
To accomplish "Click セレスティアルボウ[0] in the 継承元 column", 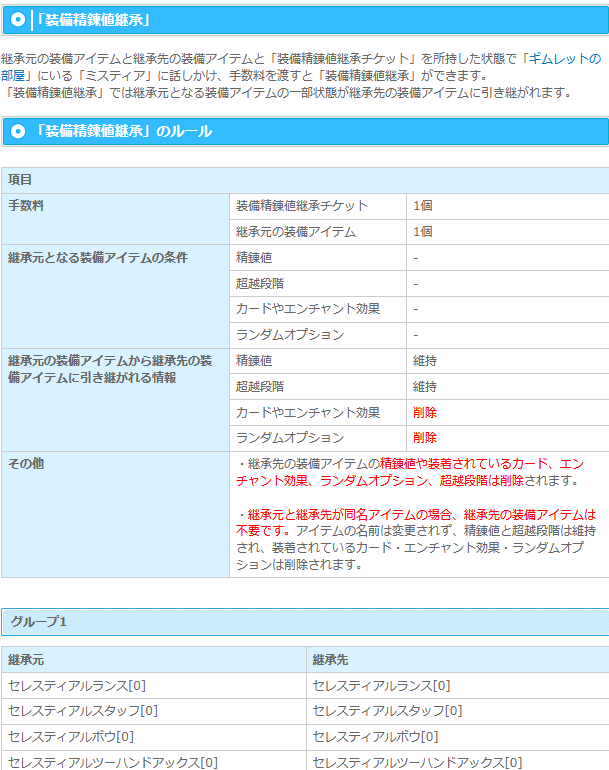I will [x=71, y=737].
